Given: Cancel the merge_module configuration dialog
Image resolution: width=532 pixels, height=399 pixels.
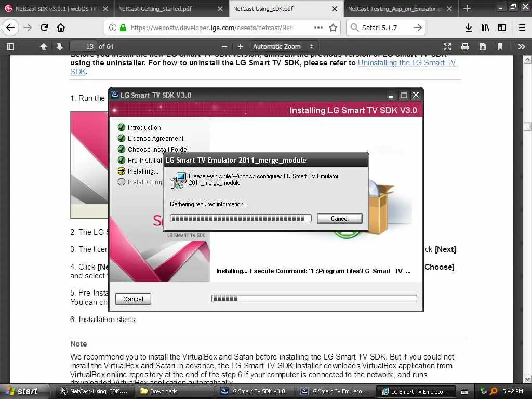Looking at the screenshot, I should [340, 219].
